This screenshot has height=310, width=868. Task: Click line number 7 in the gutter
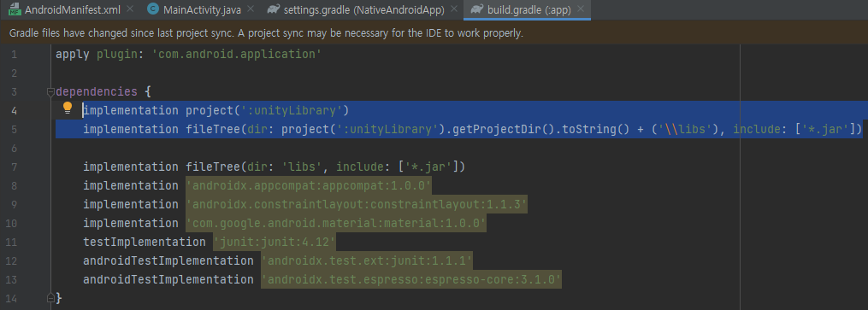point(14,167)
